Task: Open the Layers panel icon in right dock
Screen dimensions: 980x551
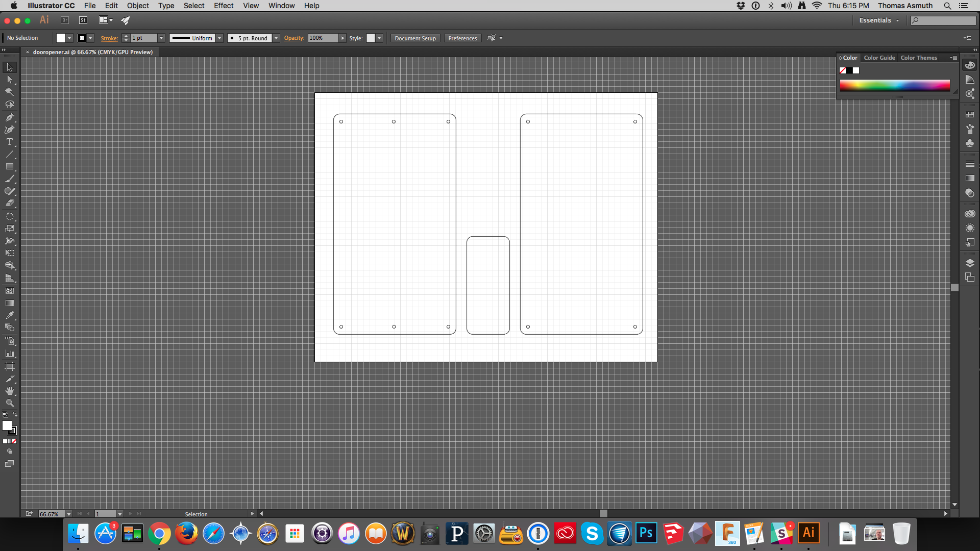Action: [970, 263]
